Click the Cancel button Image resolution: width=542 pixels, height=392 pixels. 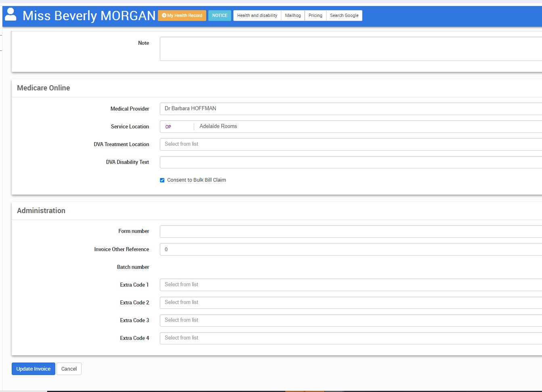[69, 369]
